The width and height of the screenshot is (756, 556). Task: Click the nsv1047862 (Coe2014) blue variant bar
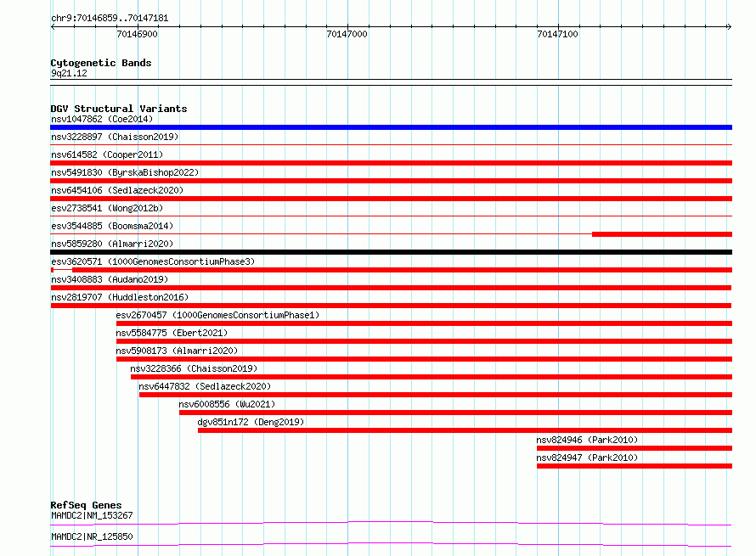pos(391,127)
